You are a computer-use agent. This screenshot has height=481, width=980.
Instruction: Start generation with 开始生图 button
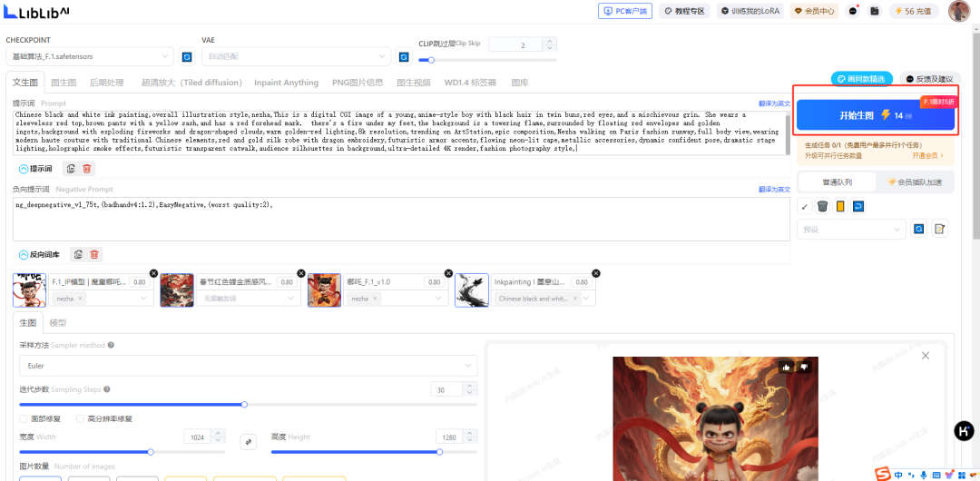[x=876, y=115]
